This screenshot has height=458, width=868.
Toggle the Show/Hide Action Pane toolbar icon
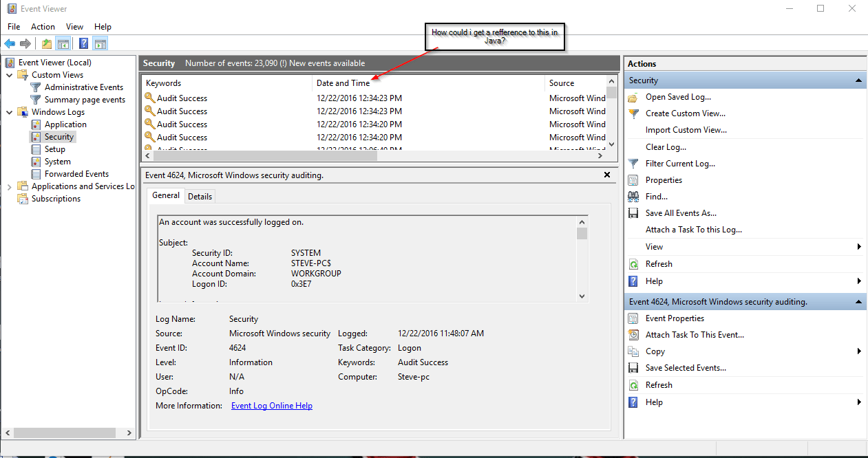[x=100, y=44]
